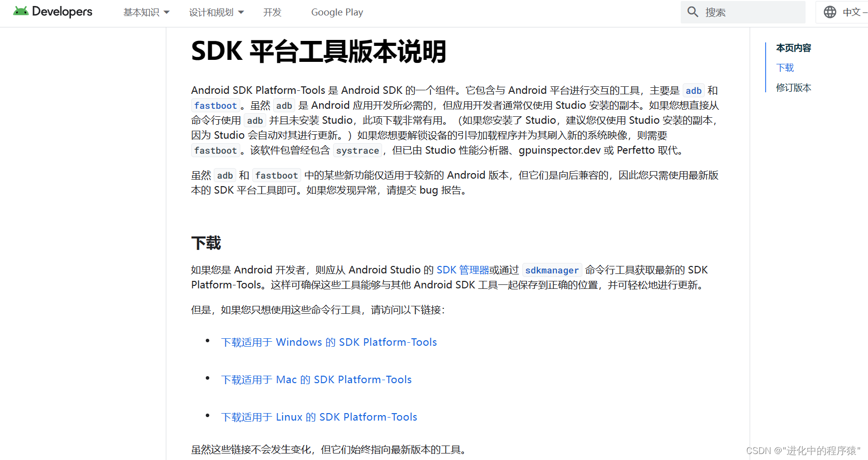Screen dimensions: 868x460
Task: Jump to 修订版本 in page contents
Action: [794, 87]
